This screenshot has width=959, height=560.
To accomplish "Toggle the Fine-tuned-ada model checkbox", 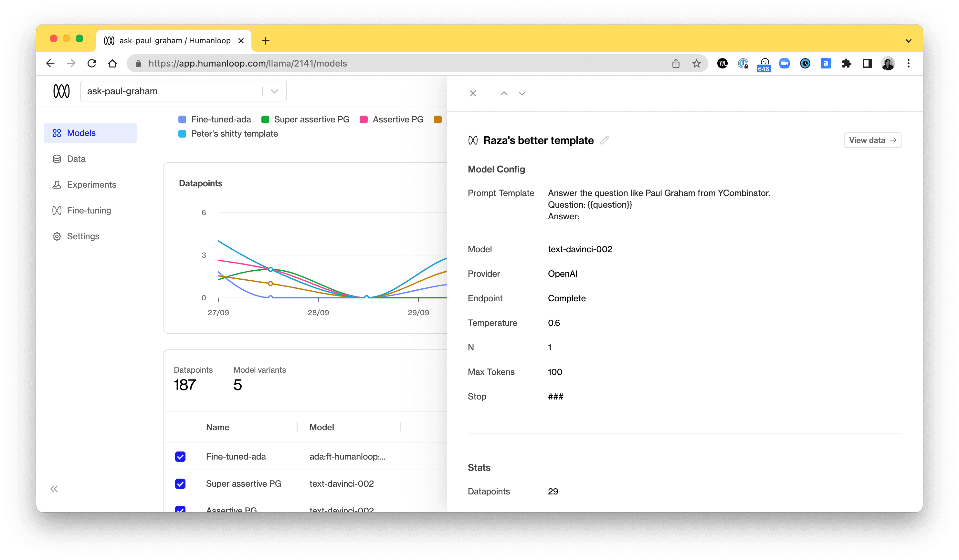I will coord(181,457).
